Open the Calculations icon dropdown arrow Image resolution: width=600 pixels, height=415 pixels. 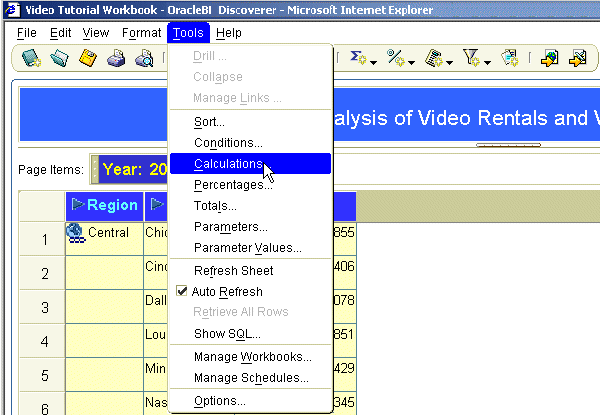pyautogui.click(x=450, y=62)
